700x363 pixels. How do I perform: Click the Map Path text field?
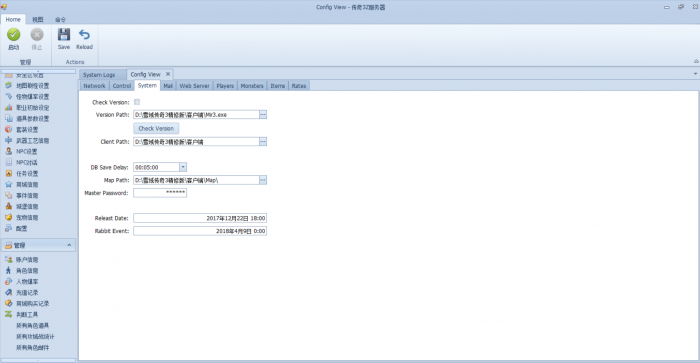tap(196, 180)
